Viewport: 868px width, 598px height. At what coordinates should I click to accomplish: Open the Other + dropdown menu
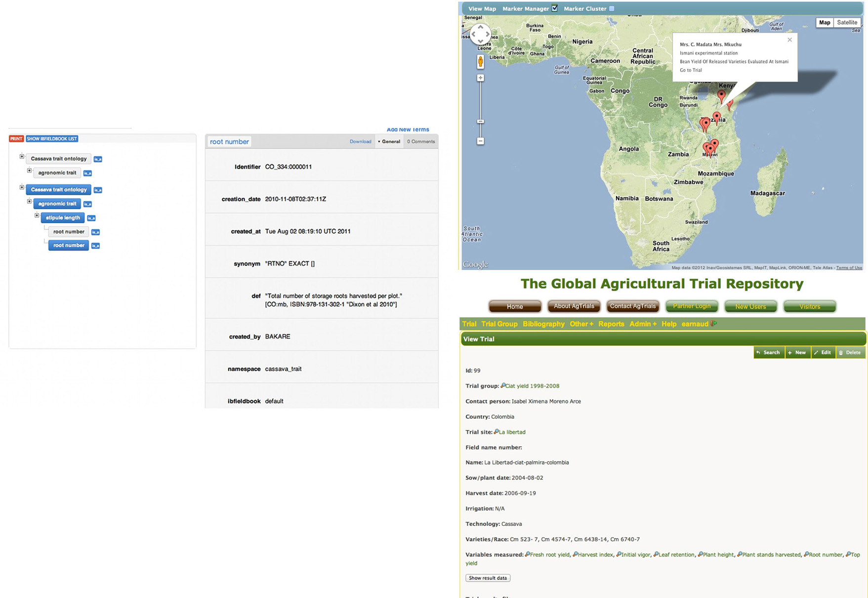581,324
